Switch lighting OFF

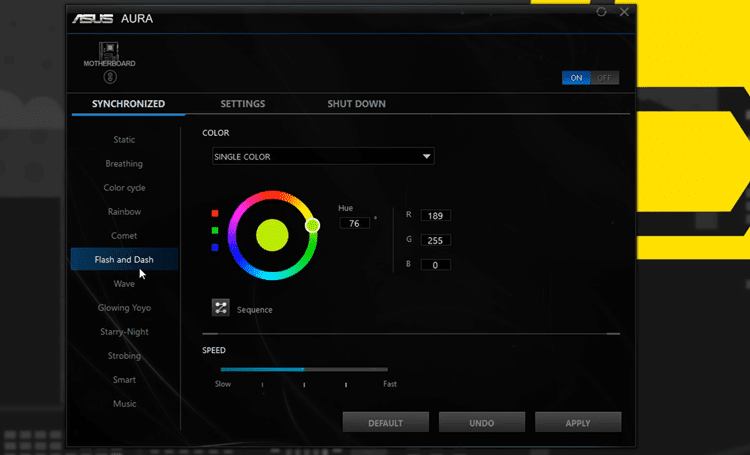605,78
